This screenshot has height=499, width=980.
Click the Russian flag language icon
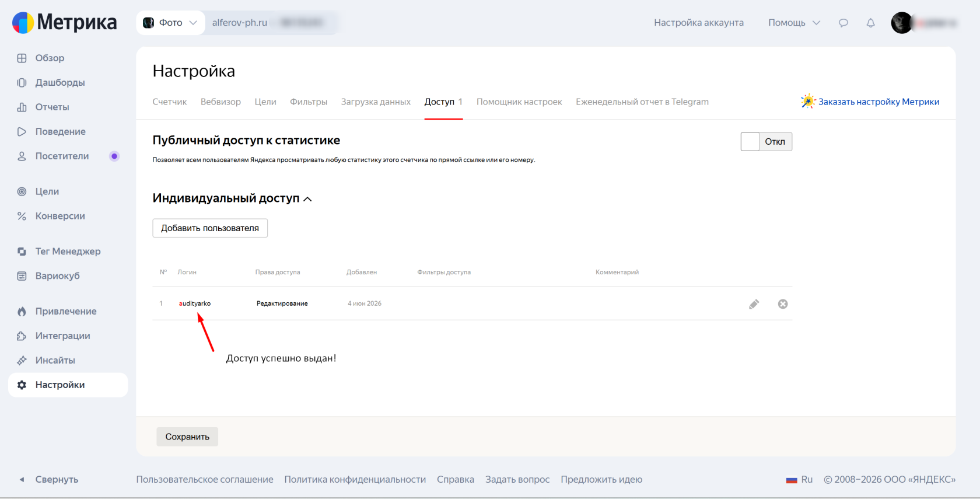792,480
